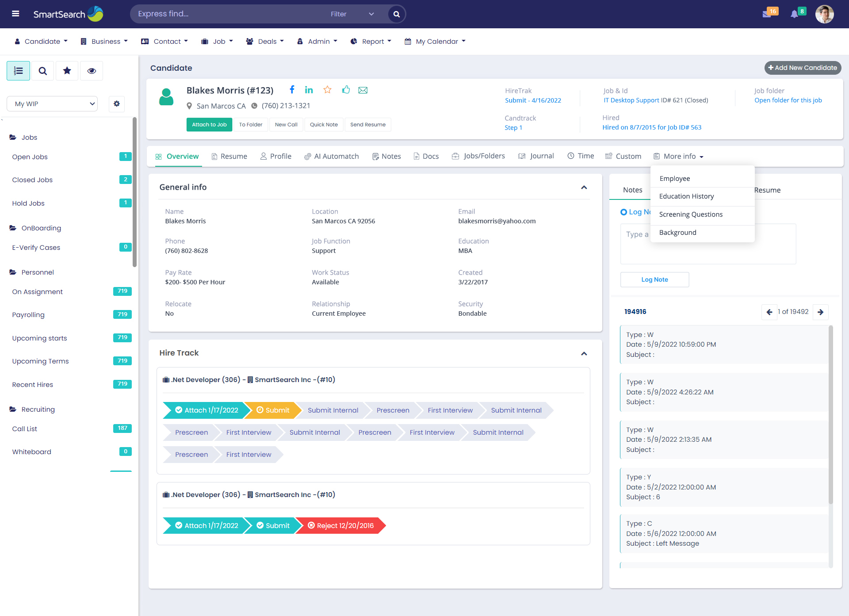
Task: Open the Open folder for this job link
Action: [788, 100]
